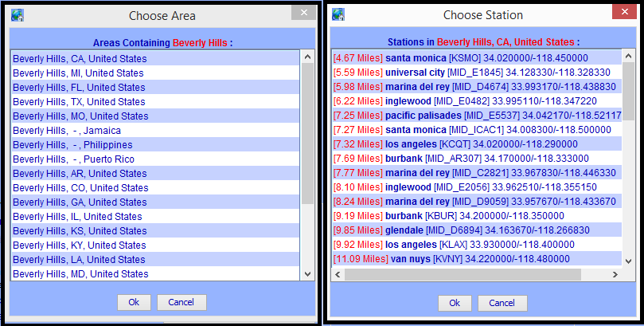Select Beverly Hills, Philippines area

pos(156,145)
